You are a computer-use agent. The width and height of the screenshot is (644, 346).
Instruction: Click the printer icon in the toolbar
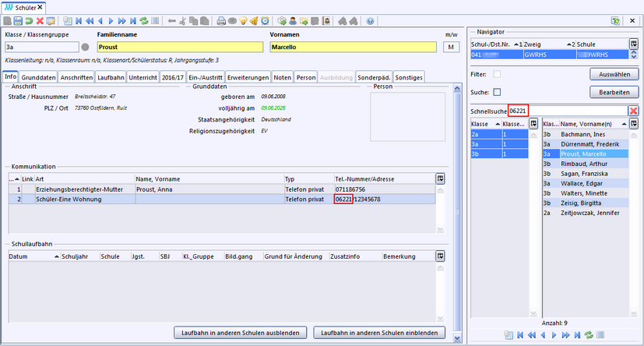click(x=222, y=21)
